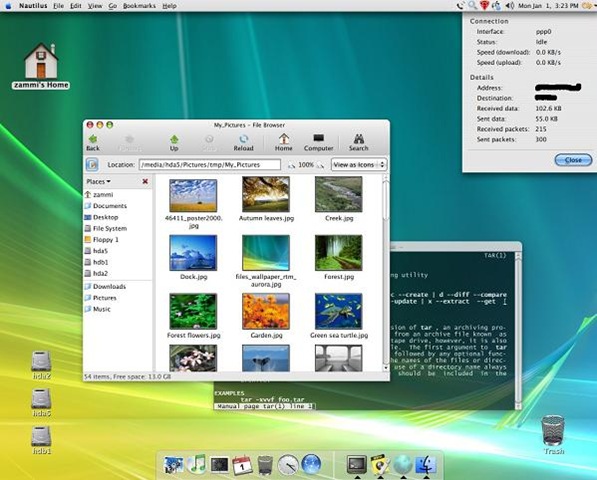Toggle the location bar text/button mode icon

[x=92, y=165]
